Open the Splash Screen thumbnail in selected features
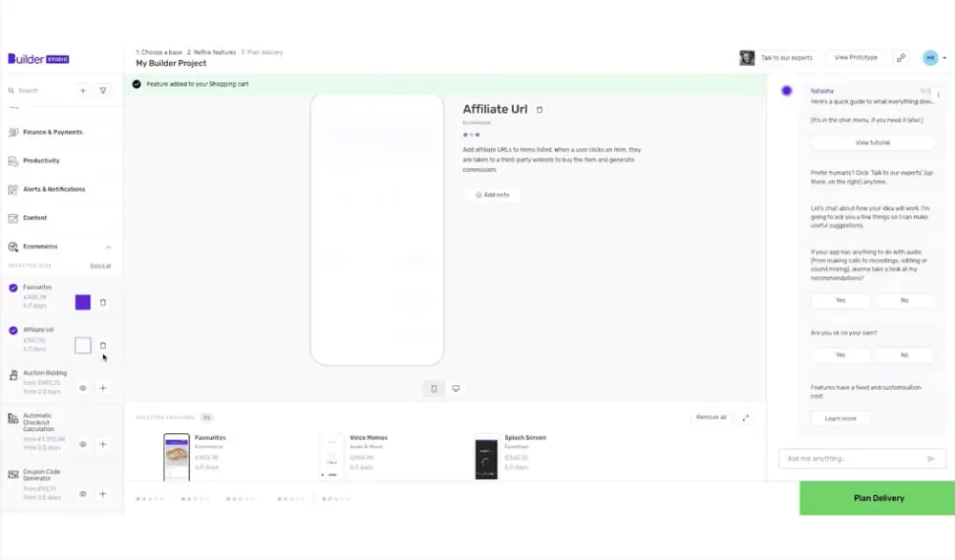Image resolution: width=955 pixels, height=560 pixels. 486,458
